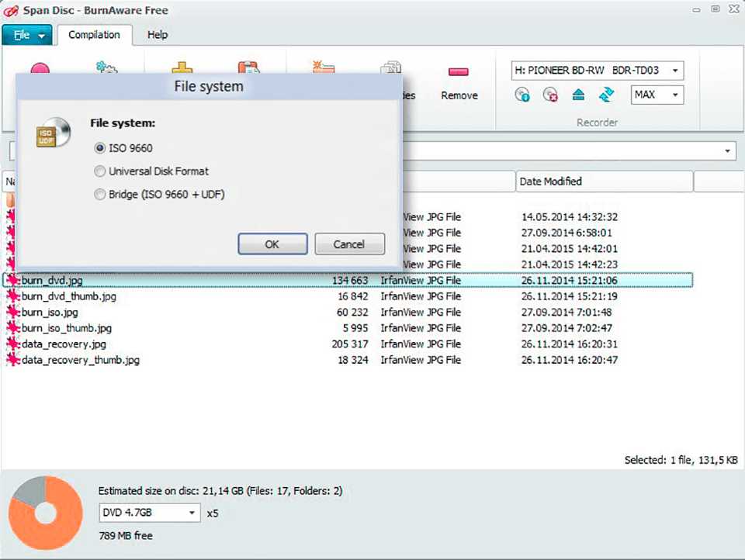Image resolution: width=745 pixels, height=560 pixels.
Task: Choose Universal Disk Format option
Action: click(100, 171)
